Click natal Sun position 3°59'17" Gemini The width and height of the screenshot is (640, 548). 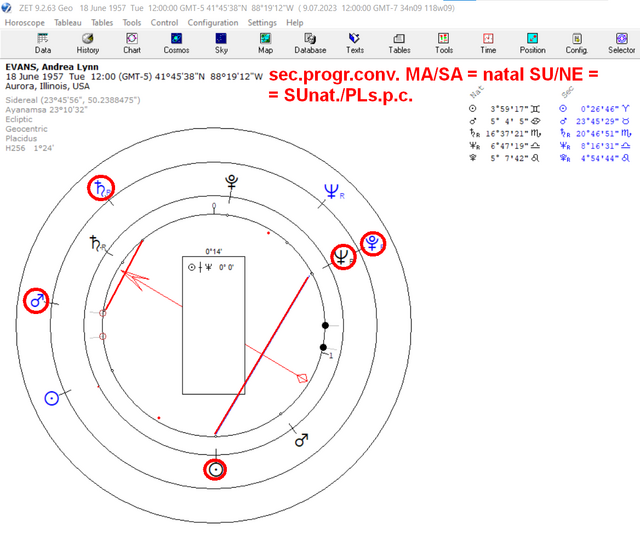[504, 109]
